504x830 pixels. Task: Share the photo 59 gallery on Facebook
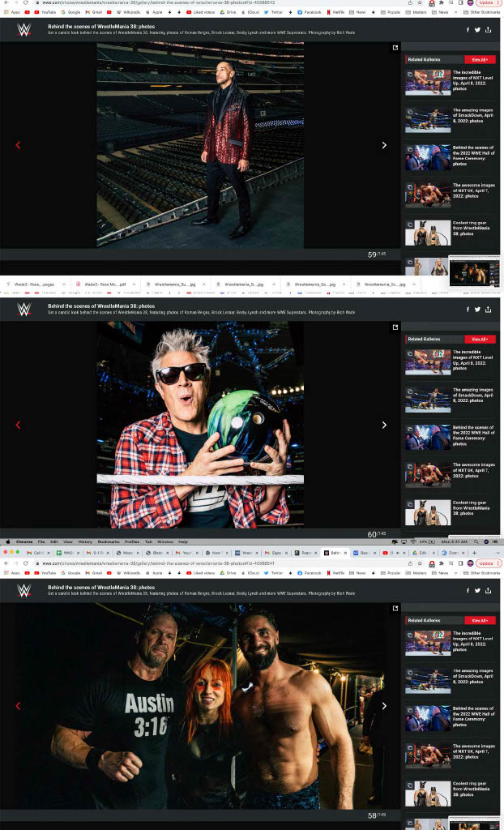[468, 30]
